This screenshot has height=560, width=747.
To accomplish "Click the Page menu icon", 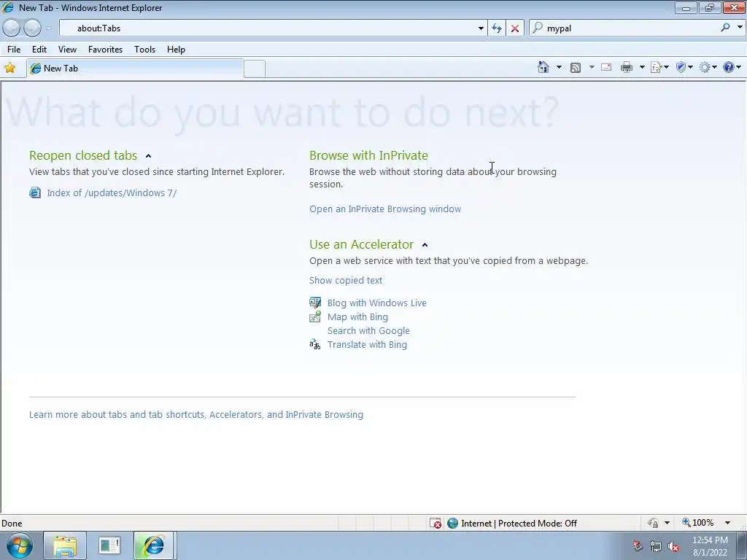I will [x=656, y=68].
